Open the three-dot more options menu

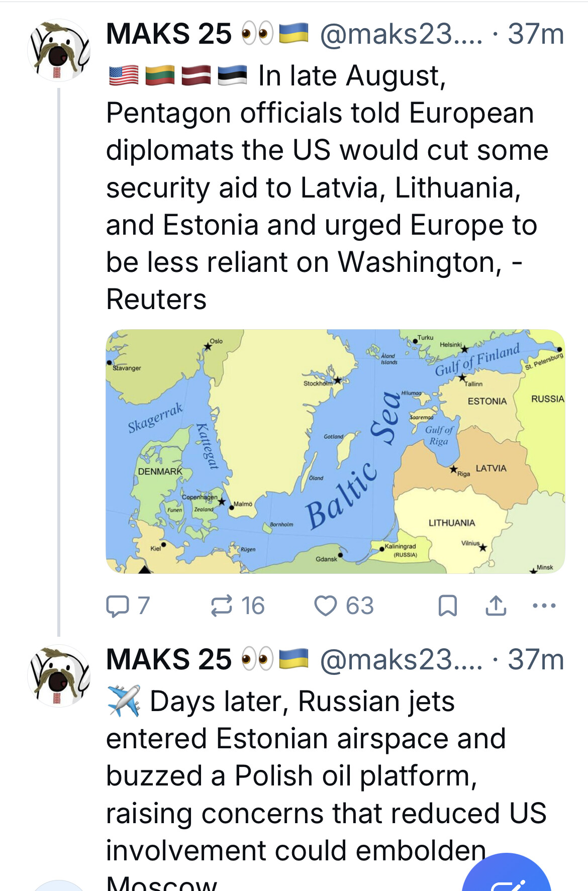coord(544,606)
